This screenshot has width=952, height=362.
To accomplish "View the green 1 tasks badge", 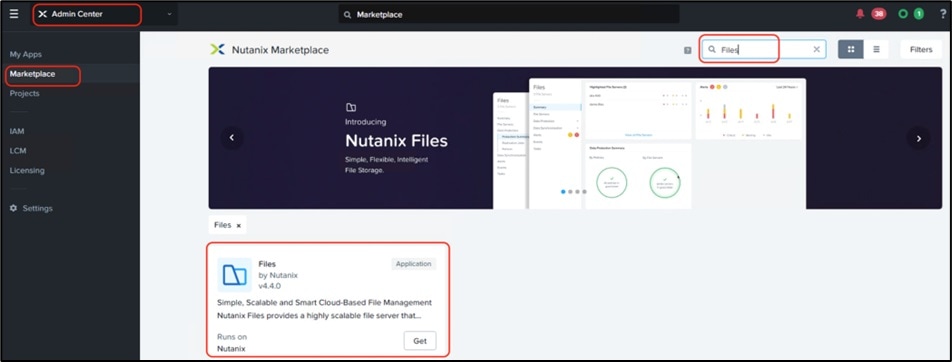I will click(918, 14).
